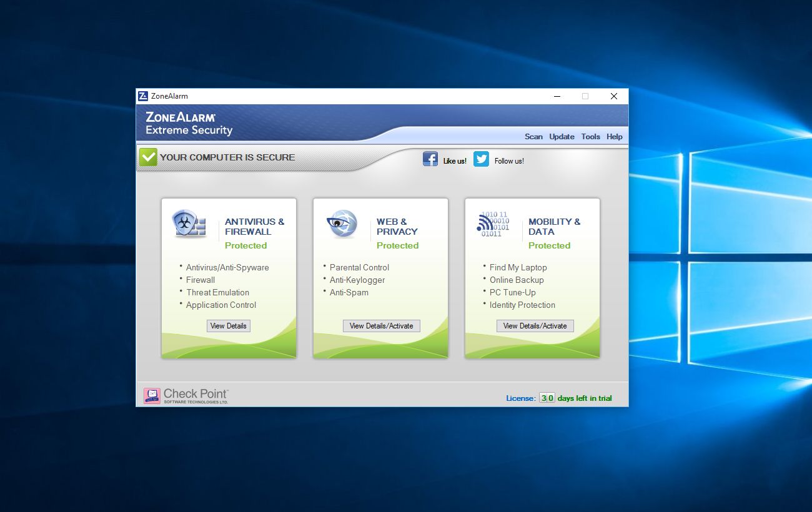The image size is (812, 512).
Task: Click Protected status under Antivirus & Firewall
Action: [x=245, y=245]
